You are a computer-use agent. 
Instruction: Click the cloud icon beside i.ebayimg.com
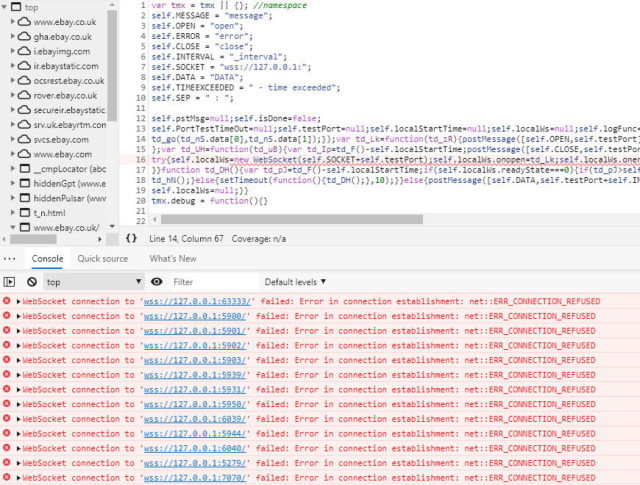(x=24, y=51)
